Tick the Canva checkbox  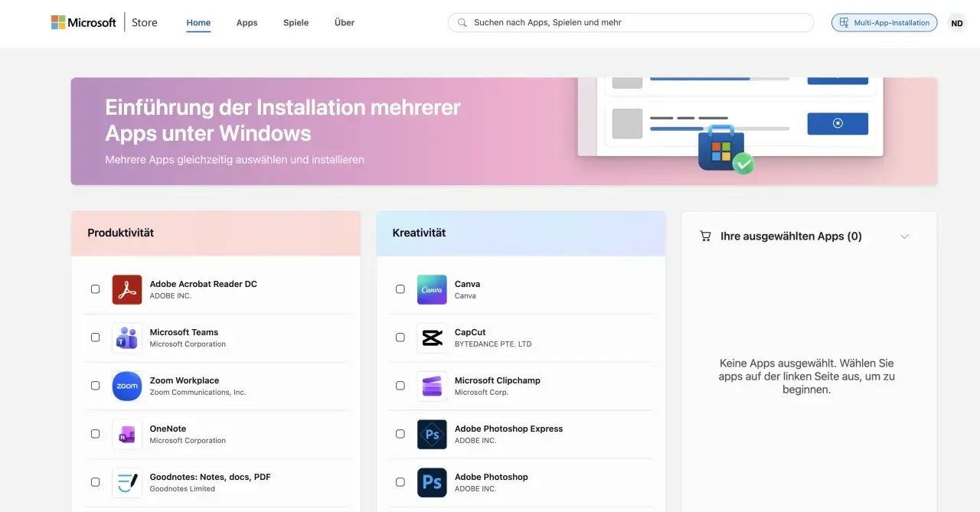[400, 289]
